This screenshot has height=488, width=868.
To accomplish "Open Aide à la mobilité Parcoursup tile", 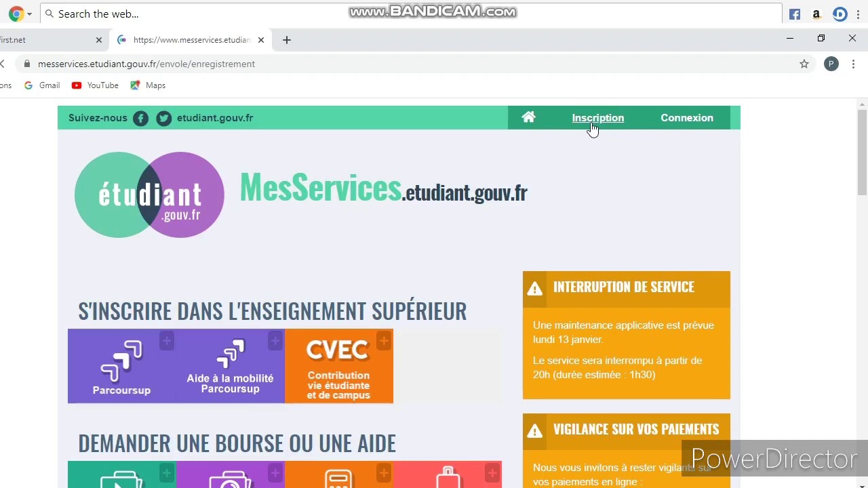I will (x=230, y=366).
